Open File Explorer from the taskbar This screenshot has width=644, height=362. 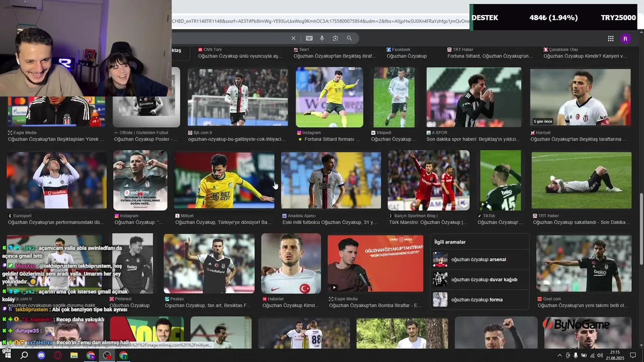(x=74, y=355)
